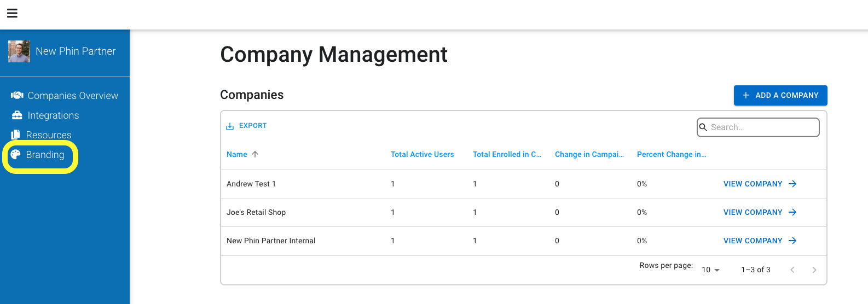Click the Add a Company button

(x=780, y=95)
